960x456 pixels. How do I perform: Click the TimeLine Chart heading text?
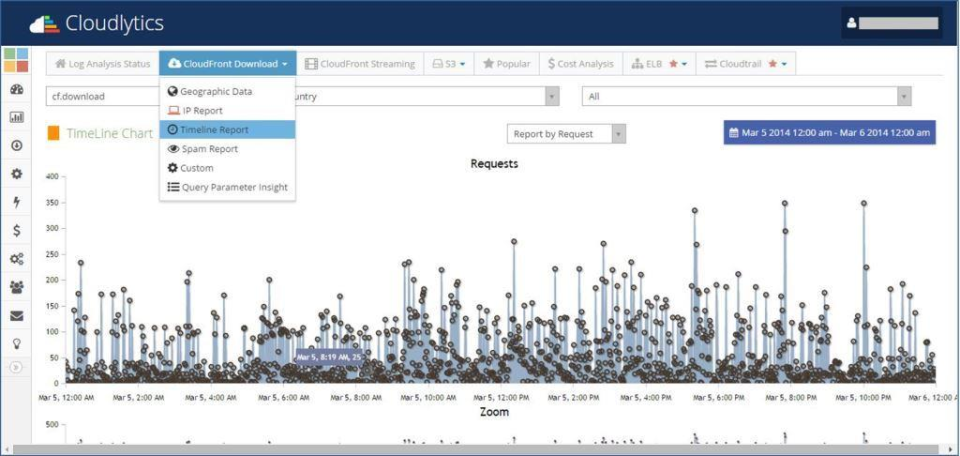(110, 133)
